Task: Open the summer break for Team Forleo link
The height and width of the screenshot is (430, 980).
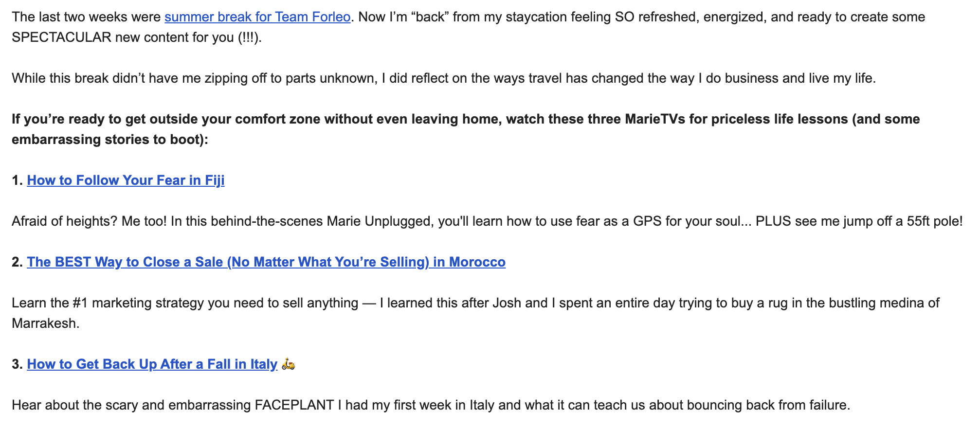Action: click(x=257, y=17)
